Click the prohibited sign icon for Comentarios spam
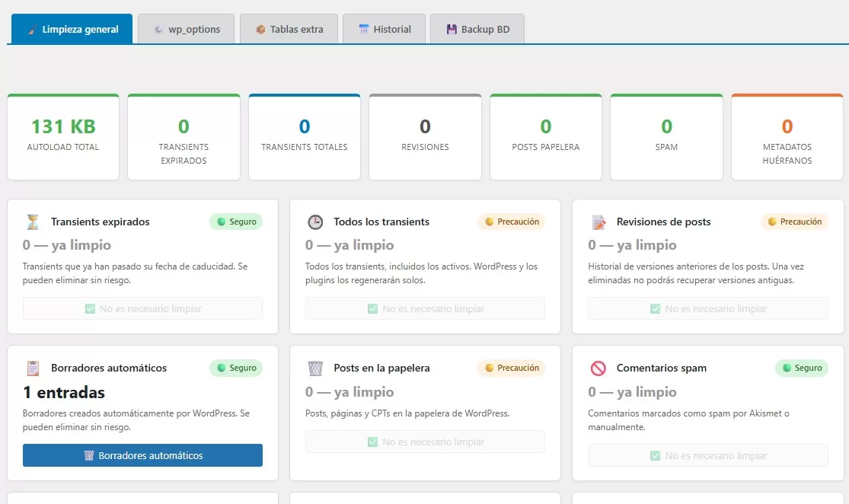 point(598,368)
